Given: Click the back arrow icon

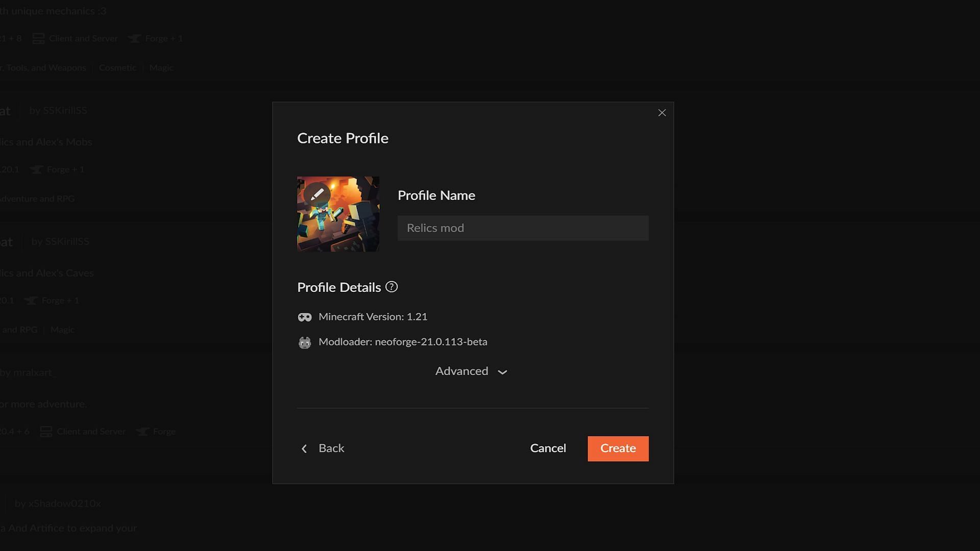Looking at the screenshot, I should coord(304,448).
